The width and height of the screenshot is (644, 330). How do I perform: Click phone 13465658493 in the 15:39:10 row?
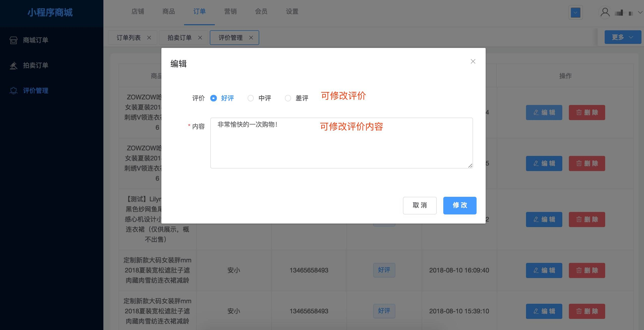click(309, 311)
